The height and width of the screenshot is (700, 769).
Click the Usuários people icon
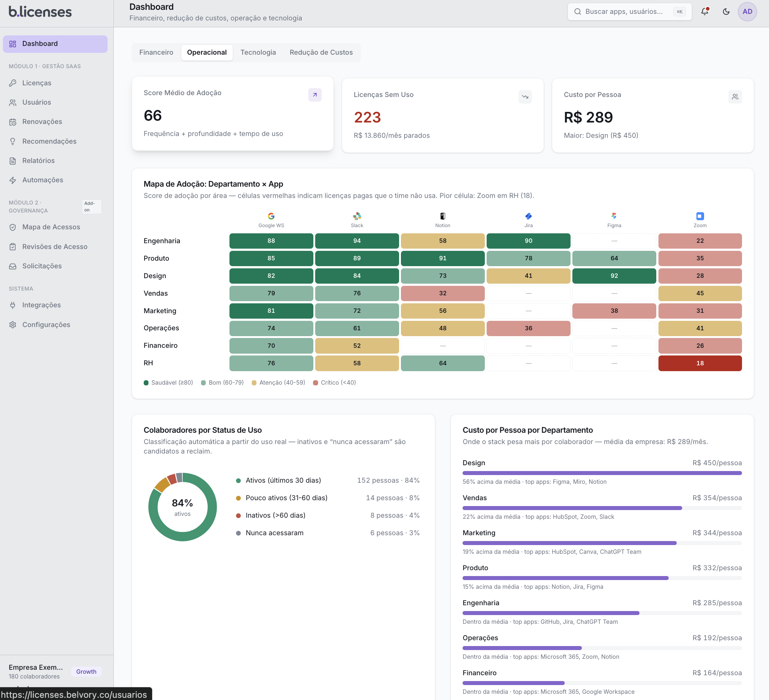point(13,102)
